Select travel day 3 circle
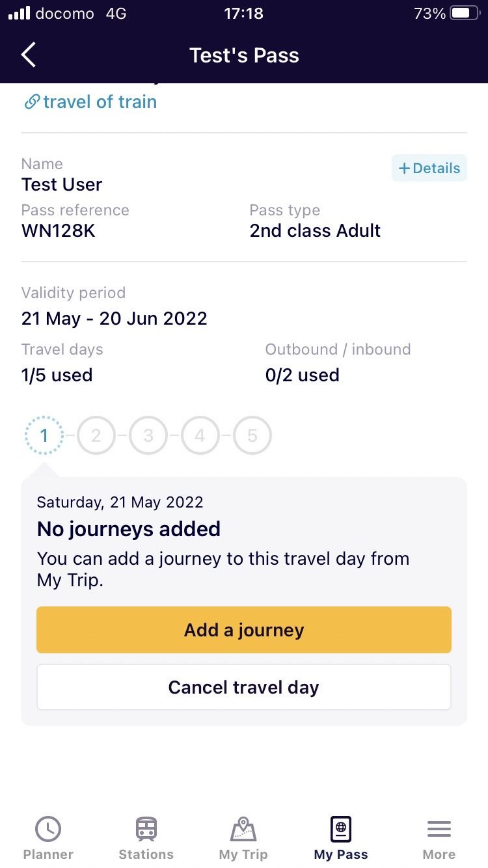488x868 pixels. pos(148,435)
